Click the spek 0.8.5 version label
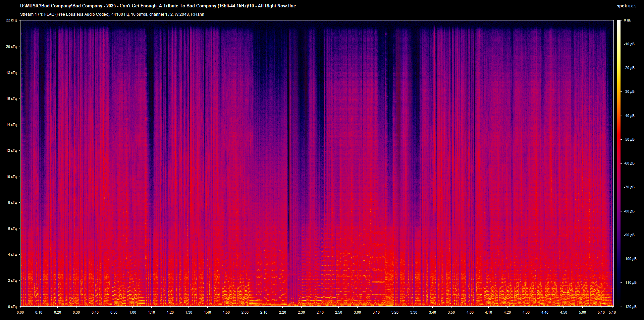This screenshot has height=320, width=644. [x=626, y=6]
